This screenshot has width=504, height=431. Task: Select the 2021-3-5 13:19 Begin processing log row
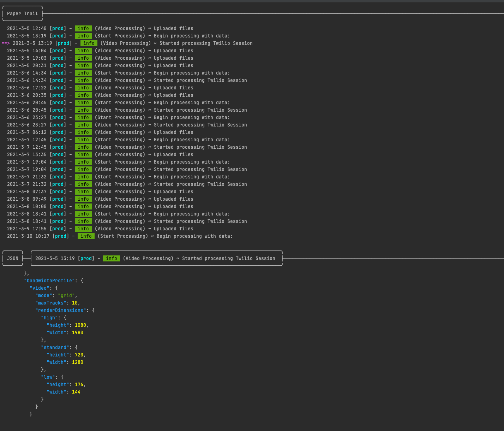click(118, 36)
